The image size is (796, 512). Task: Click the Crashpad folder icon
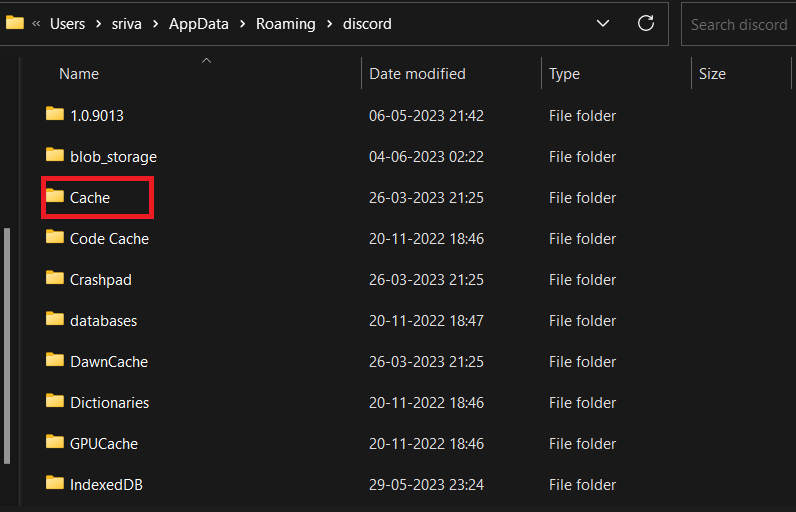point(55,279)
